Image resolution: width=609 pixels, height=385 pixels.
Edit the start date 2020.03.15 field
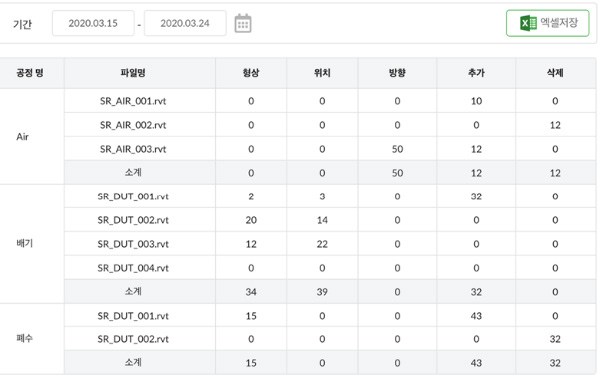point(93,23)
